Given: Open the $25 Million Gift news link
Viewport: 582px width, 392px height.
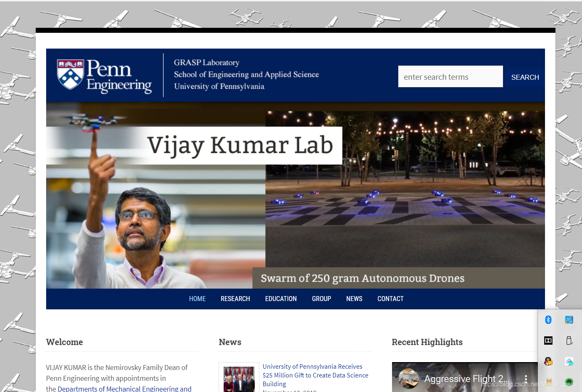Looking at the screenshot, I should [x=316, y=375].
